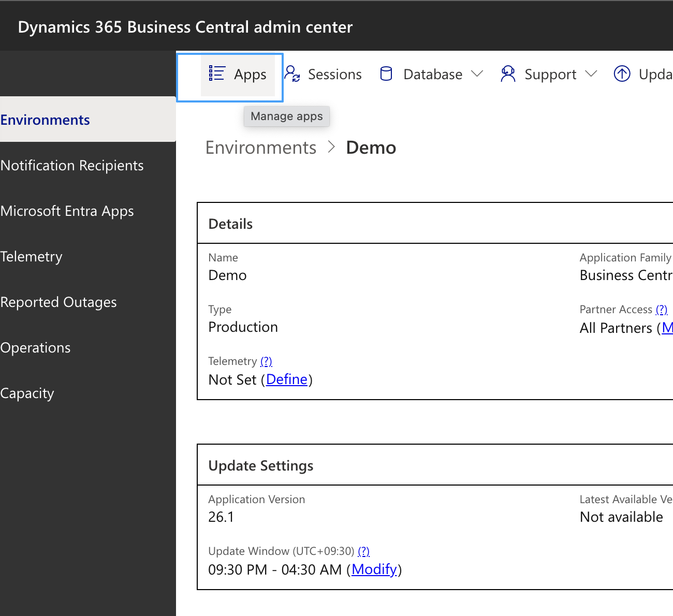Open the Update Window help question mark
673x616 pixels.
(x=364, y=551)
